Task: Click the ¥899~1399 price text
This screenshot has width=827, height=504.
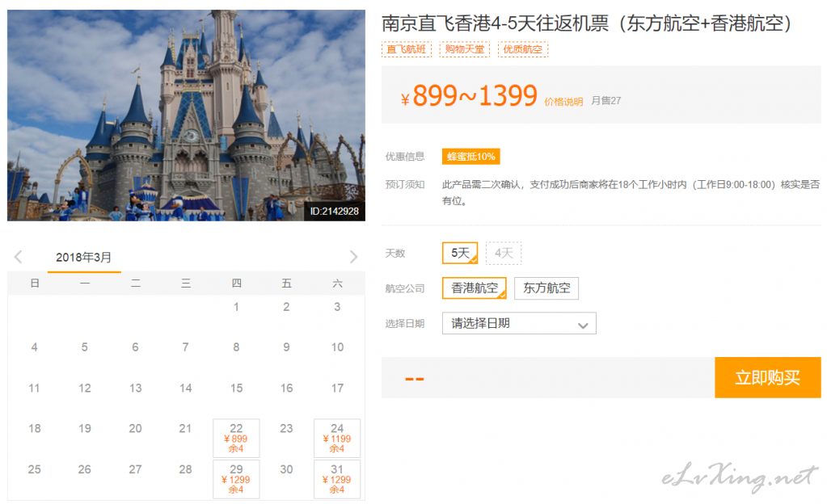Action: (468, 96)
